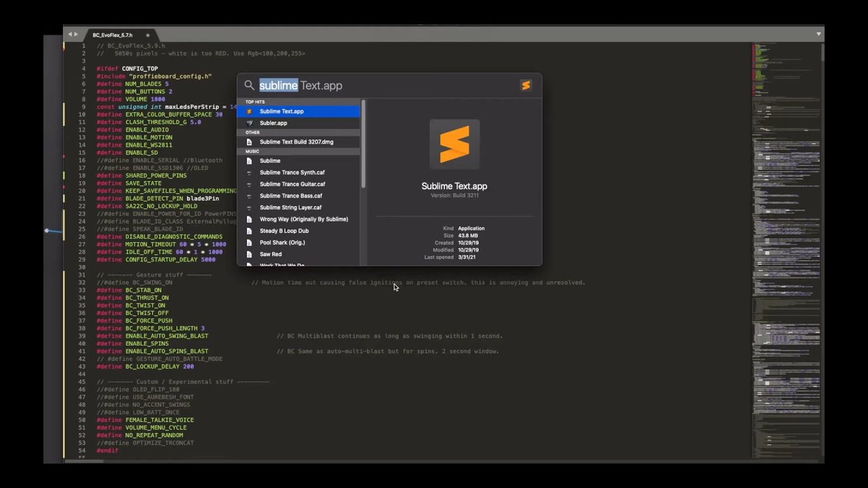Click '"proffieboard_config.h"' include string

170,77
